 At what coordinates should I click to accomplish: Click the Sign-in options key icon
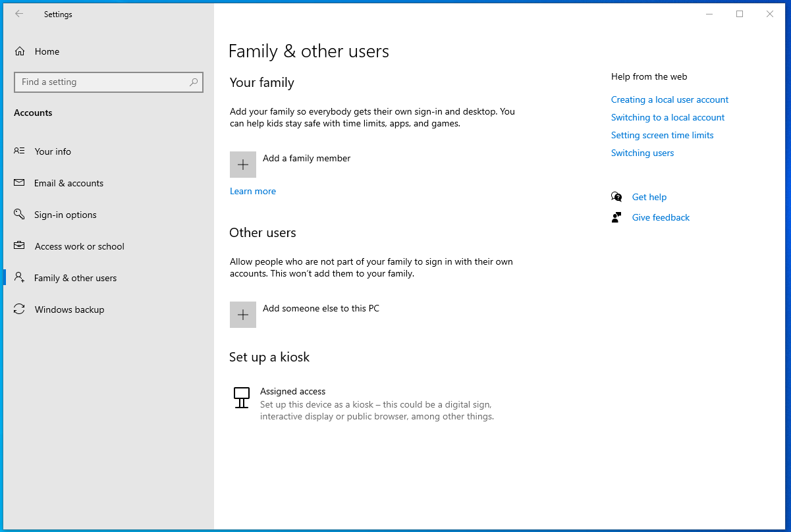coord(20,214)
